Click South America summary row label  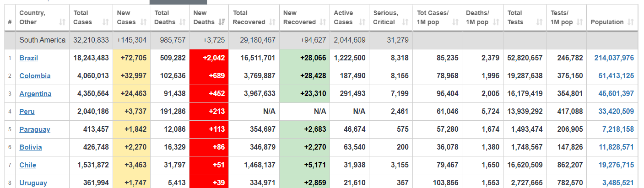(43, 40)
